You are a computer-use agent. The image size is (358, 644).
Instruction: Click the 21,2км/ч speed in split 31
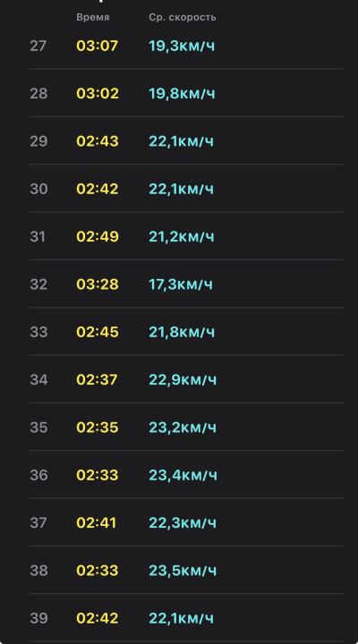182,236
